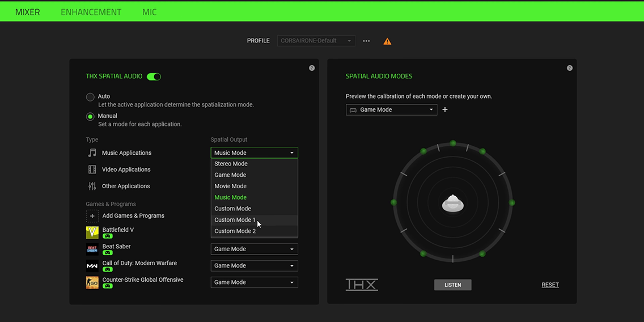Click the top center green speaker dot

(x=453, y=143)
